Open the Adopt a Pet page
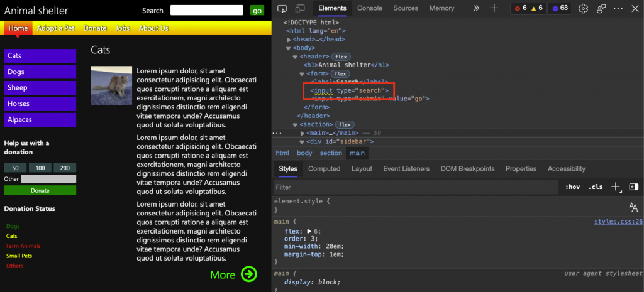Screen dimensions: 644x292 [56, 28]
